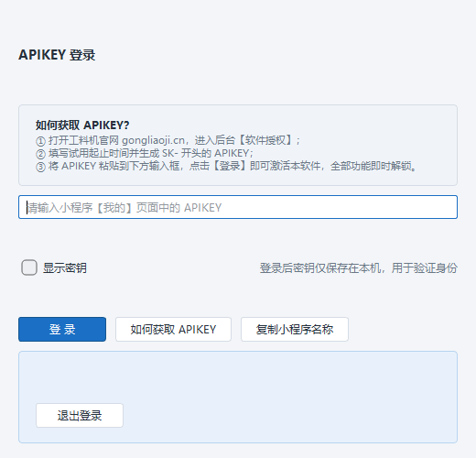Click the gongliaoji.cn website text
This screenshot has width=476, height=458.
point(153,140)
